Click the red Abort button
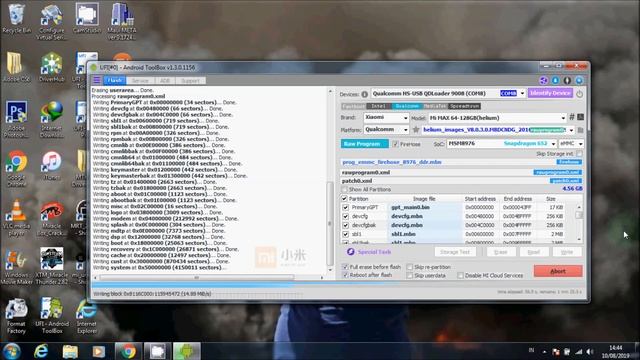The height and width of the screenshot is (360, 640). click(558, 271)
